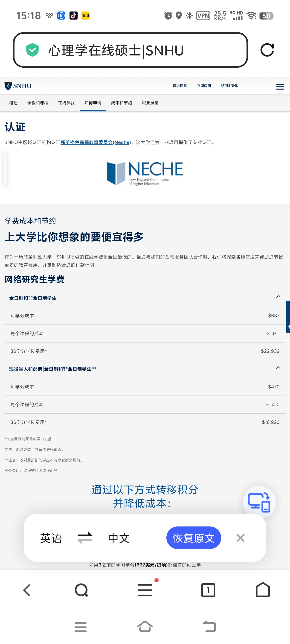
Task: Open browser menu with red dot
Action: (x=145, y=590)
